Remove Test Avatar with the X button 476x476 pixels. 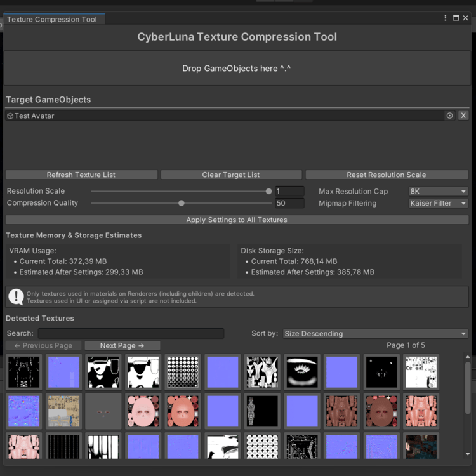463,116
